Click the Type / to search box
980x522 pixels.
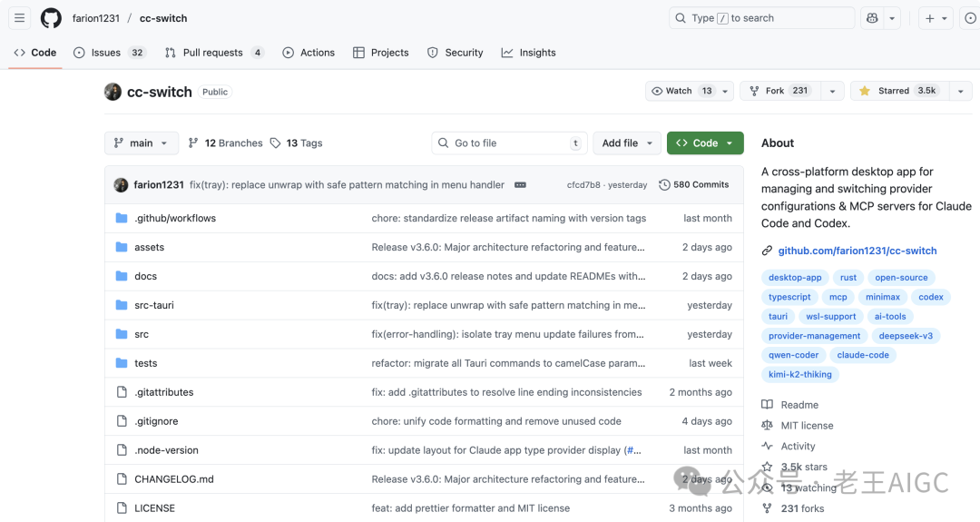pyautogui.click(x=762, y=18)
